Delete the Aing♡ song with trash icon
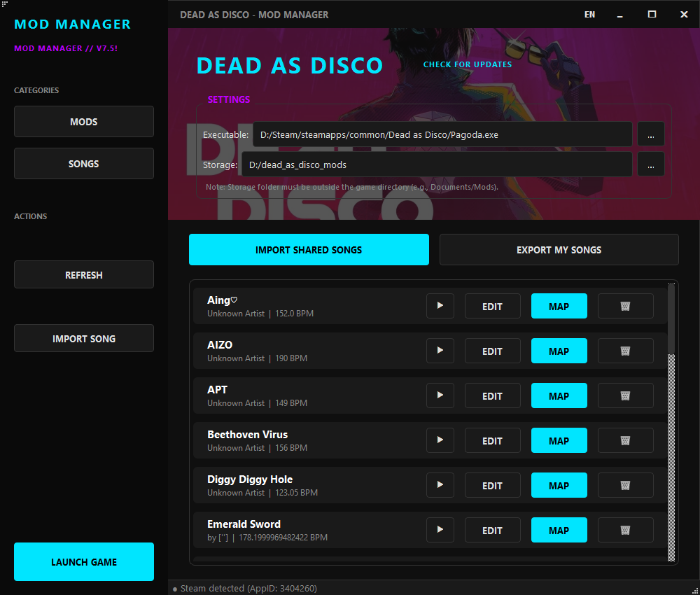This screenshot has height=595, width=700. click(625, 306)
